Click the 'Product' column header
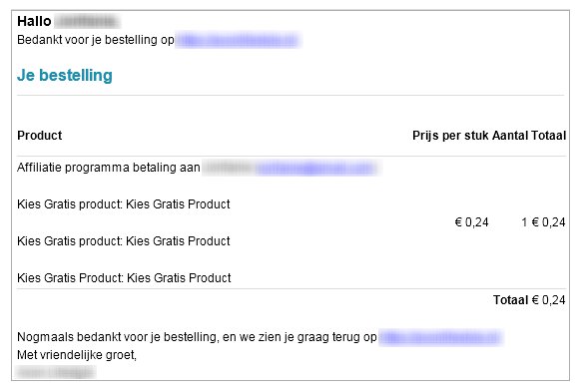Screen dimensions: 581x392 click(x=40, y=136)
